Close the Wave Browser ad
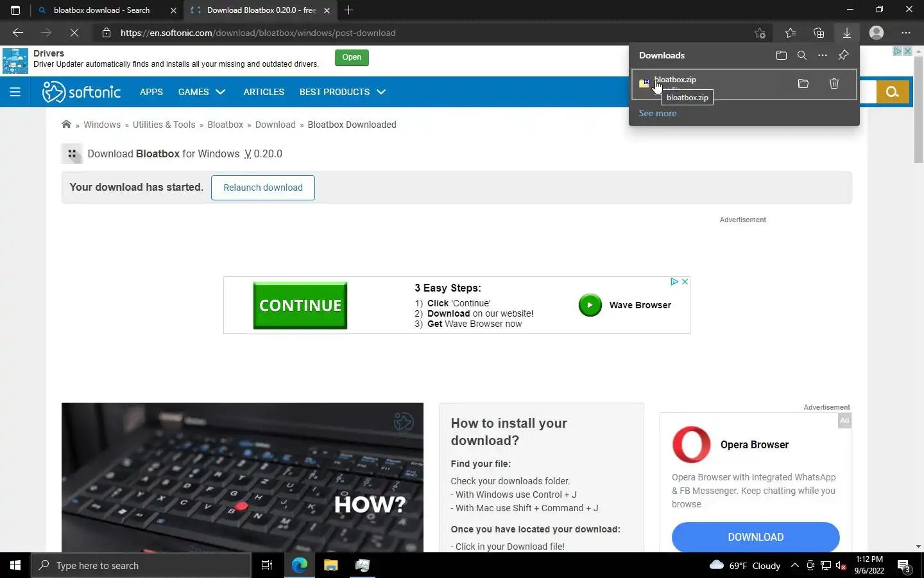924x578 pixels. pyautogui.click(x=685, y=281)
